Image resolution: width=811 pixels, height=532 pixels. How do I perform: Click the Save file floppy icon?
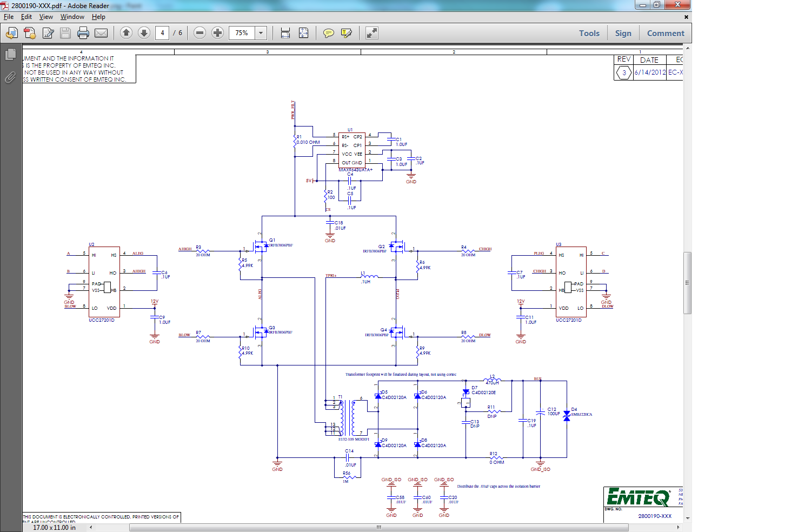tap(65, 33)
